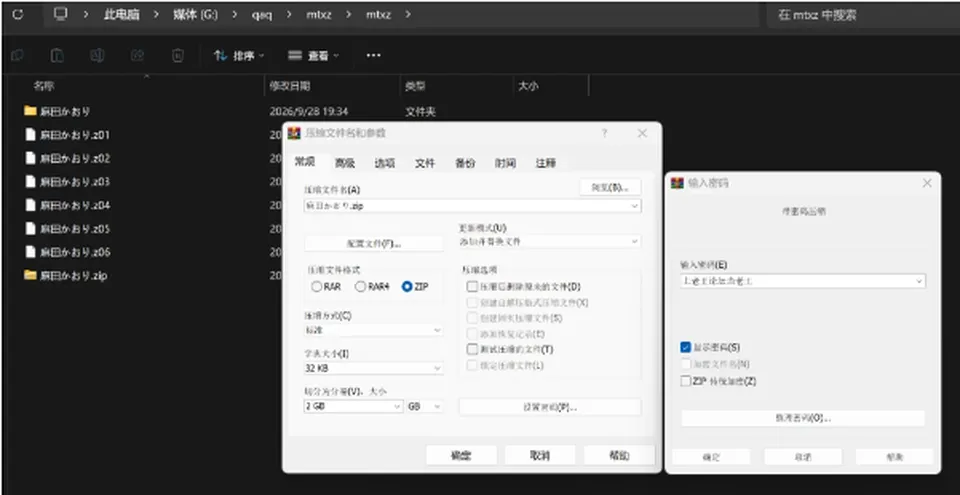Click the 修改日期 column header
Screen dimensions: 960x495
coord(290,86)
